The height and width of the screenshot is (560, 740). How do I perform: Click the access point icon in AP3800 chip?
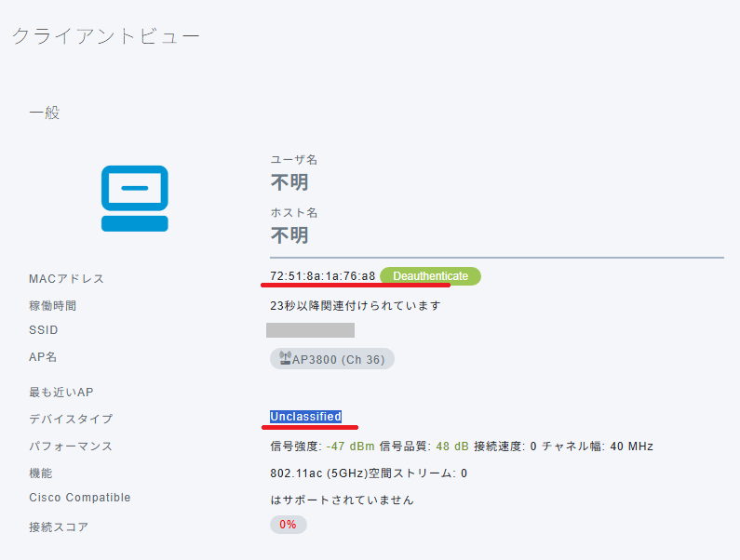tap(283, 359)
